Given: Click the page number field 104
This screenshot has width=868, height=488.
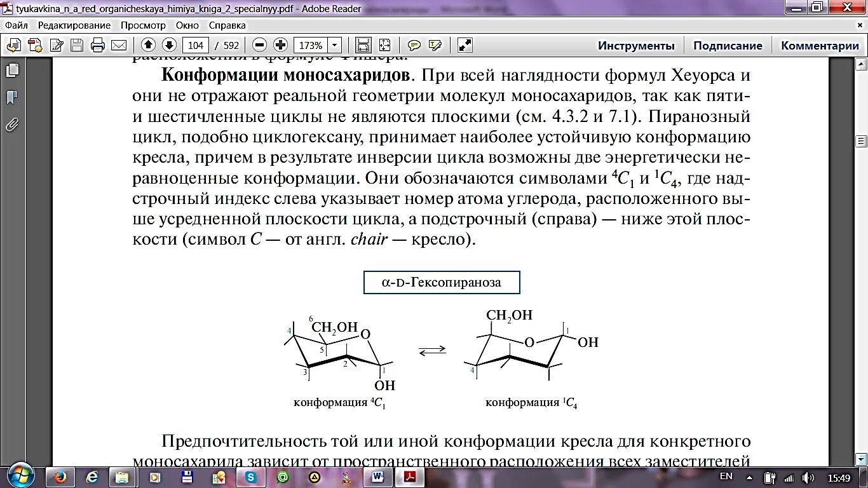Looking at the screenshot, I should point(196,45).
